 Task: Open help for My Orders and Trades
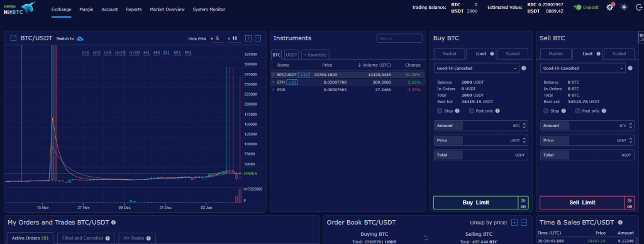click(x=113, y=222)
